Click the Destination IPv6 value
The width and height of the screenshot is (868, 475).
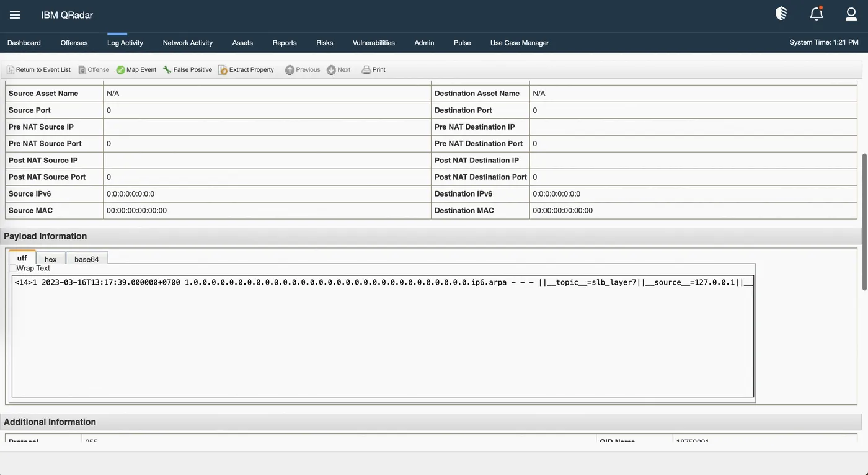[x=556, y=194]
